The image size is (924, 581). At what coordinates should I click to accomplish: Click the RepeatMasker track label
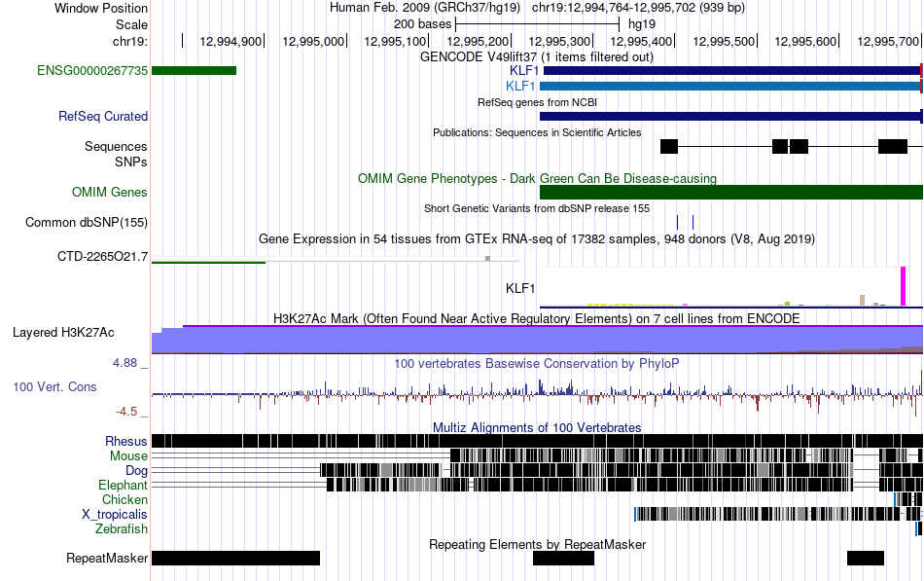coord(107,558)
